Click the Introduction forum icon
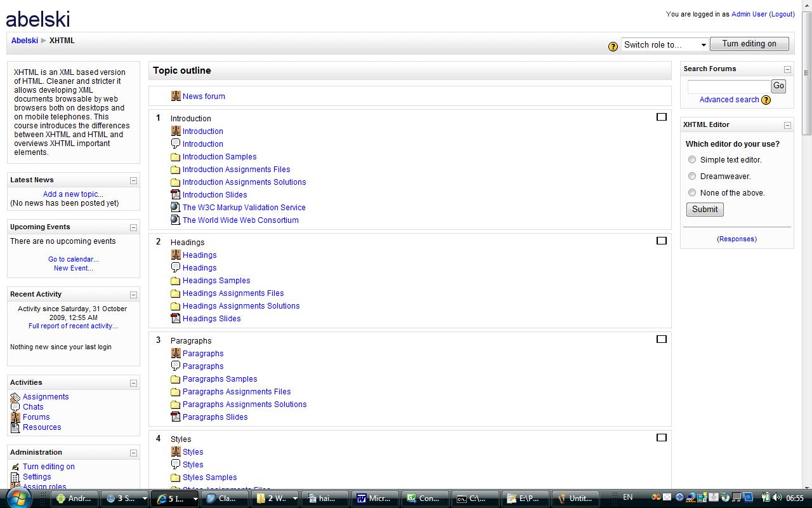This screenshot has width=812, height=508. (176, 131)
